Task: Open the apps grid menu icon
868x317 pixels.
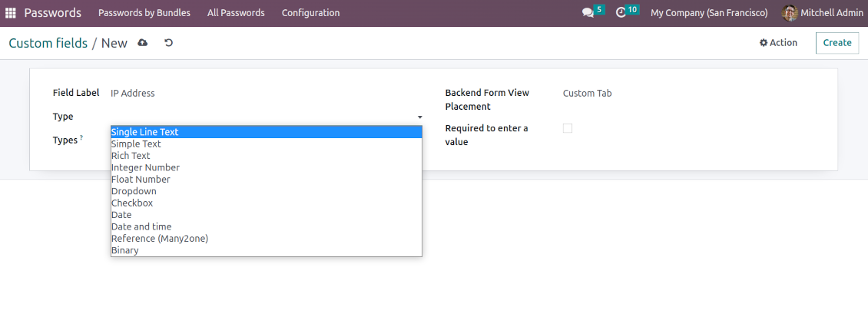Action: (x=11, y=13)
